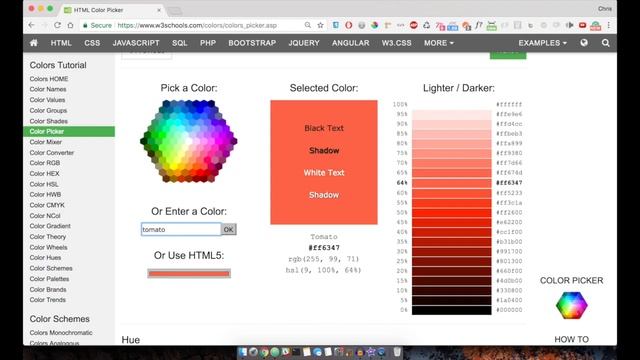Close the HTML Color Picker tab
The height and width of the screenshot is (360, 640).
click(x=159, y=10)
